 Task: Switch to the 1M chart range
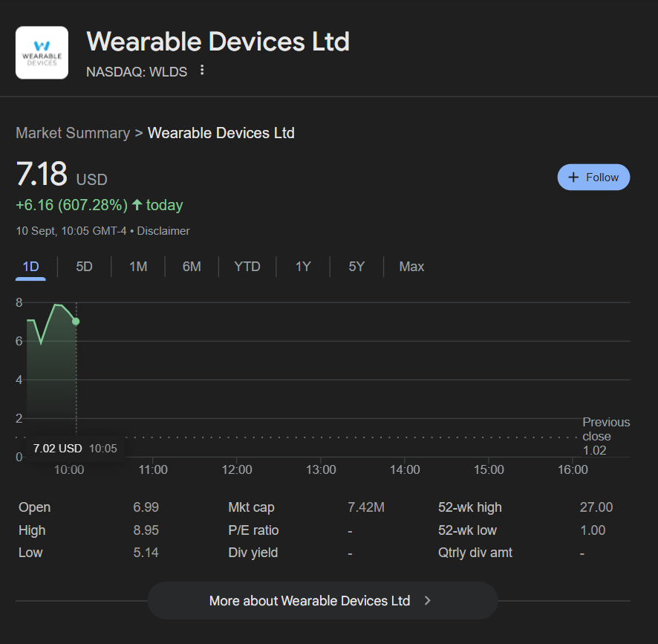138,267
